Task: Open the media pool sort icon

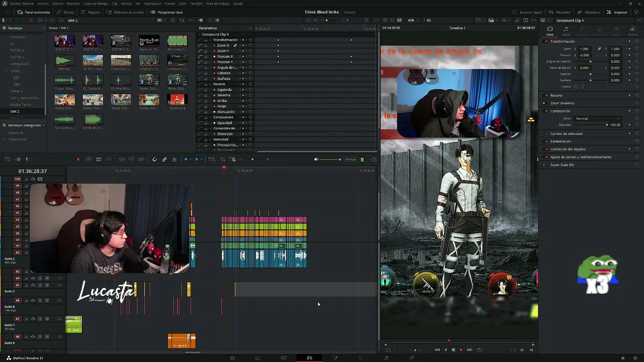Action: pyautogui.click(x=182, y=21)
